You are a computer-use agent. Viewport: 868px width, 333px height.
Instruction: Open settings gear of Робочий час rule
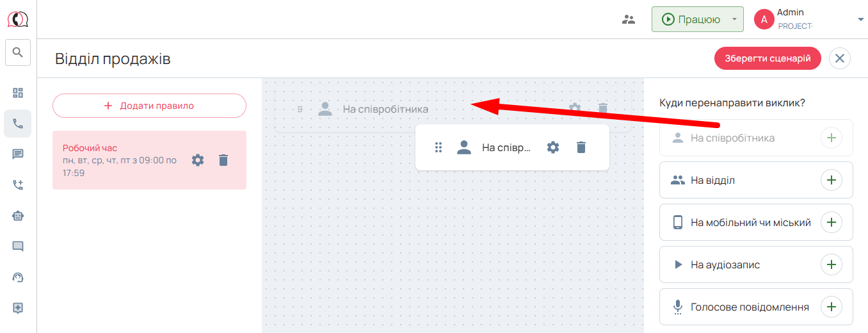pyautogui.click(x=198, y=160)
